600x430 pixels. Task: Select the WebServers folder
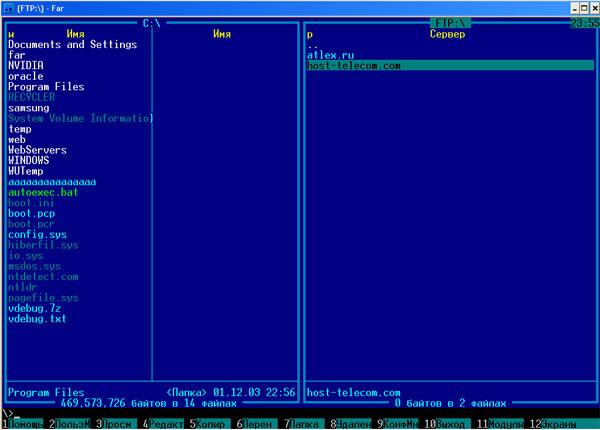[x=37, y=150]
